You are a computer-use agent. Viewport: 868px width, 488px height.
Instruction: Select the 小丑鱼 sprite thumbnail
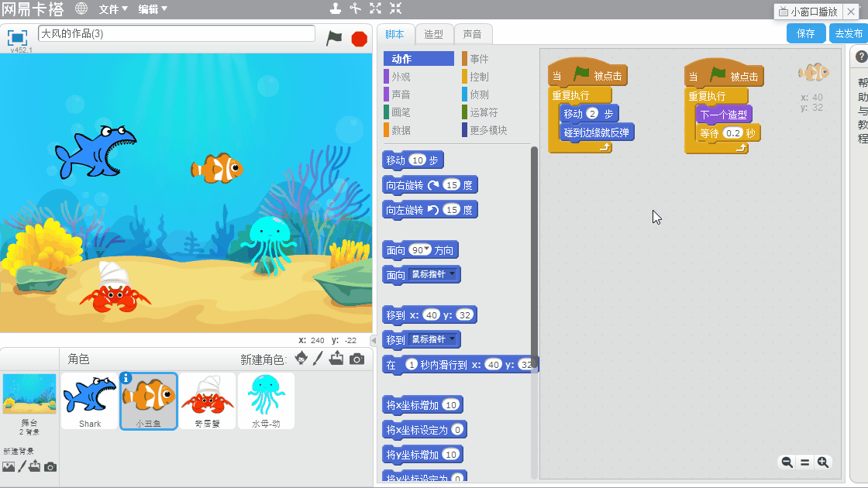(149, 401)
